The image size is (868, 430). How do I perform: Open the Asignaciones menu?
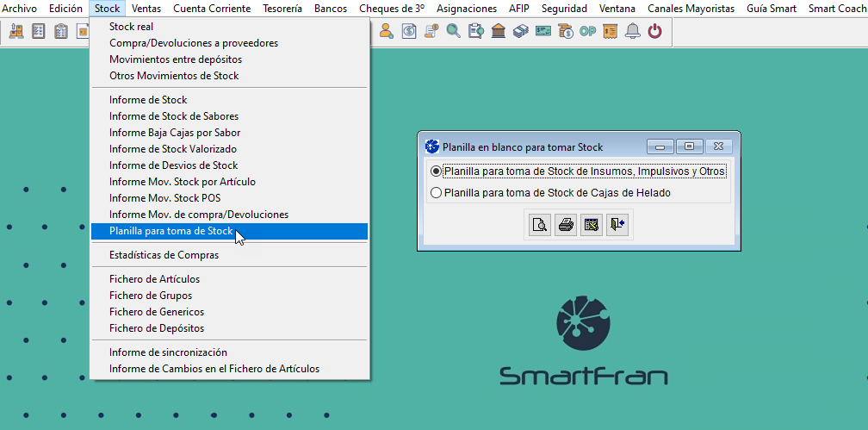tap(467, 9)
